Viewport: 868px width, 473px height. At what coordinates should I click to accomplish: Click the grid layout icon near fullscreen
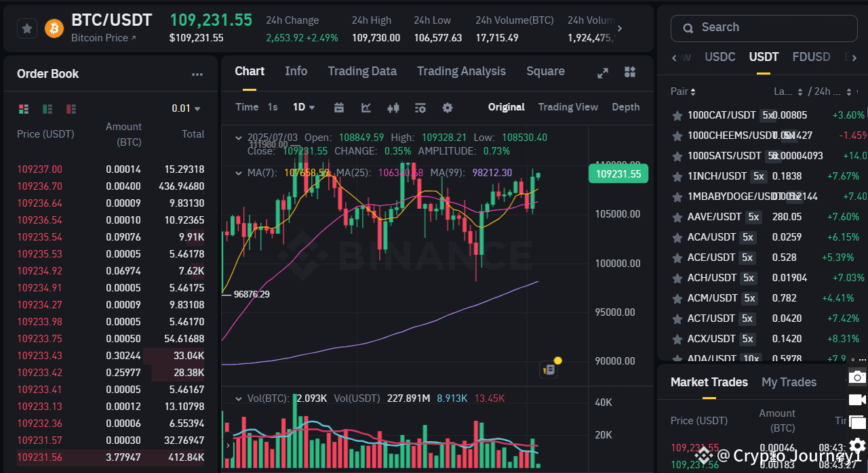coord(629,72)
